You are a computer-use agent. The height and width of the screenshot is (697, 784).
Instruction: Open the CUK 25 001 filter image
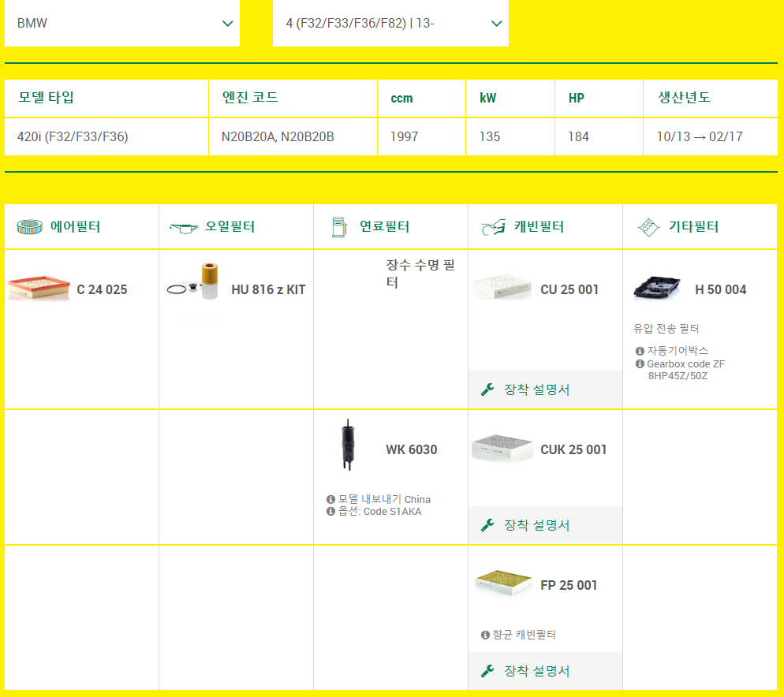coord(502,448)
